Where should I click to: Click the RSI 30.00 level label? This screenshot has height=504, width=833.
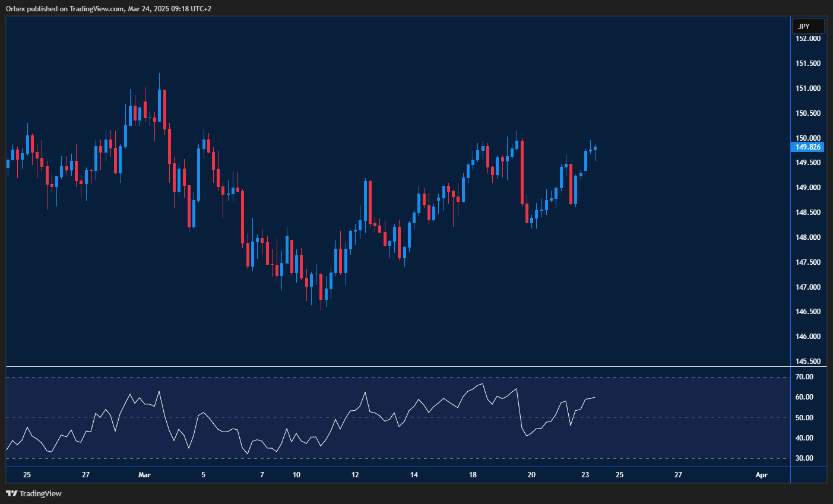pos(805,458)
